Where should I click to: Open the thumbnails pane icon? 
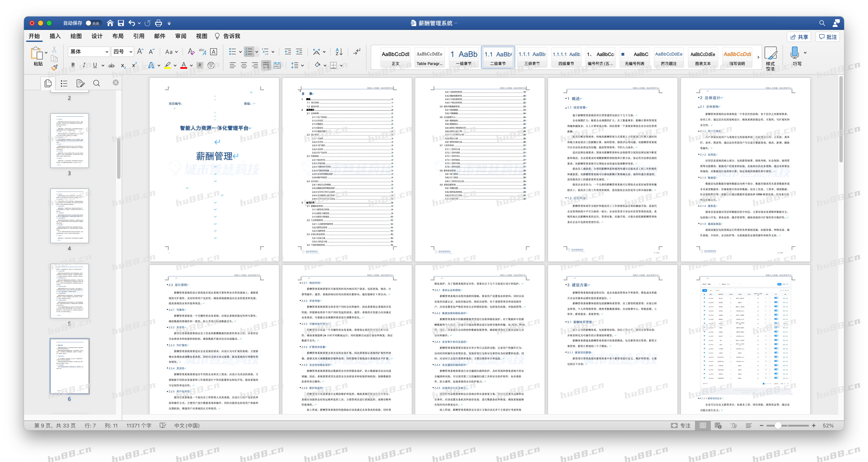(48, 83)
